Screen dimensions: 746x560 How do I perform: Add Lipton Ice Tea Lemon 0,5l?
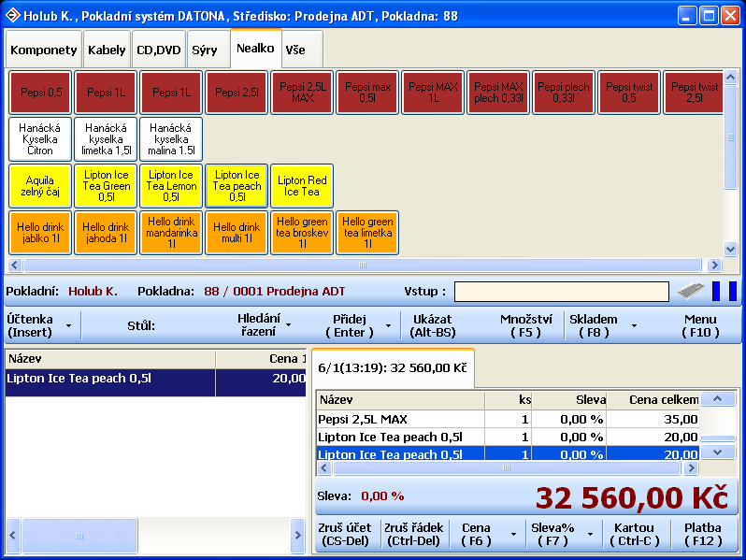(171, 185)
